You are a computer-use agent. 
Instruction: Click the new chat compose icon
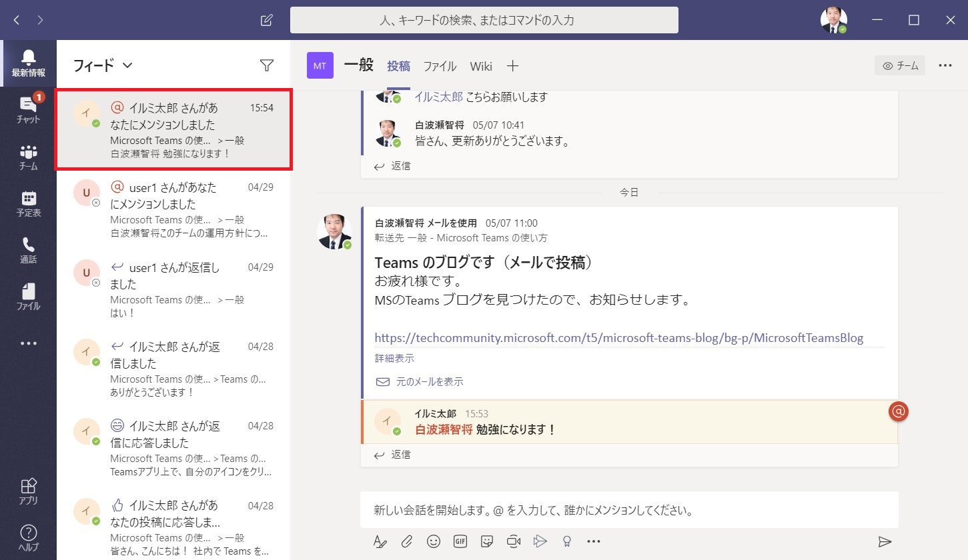pos(266,20)
